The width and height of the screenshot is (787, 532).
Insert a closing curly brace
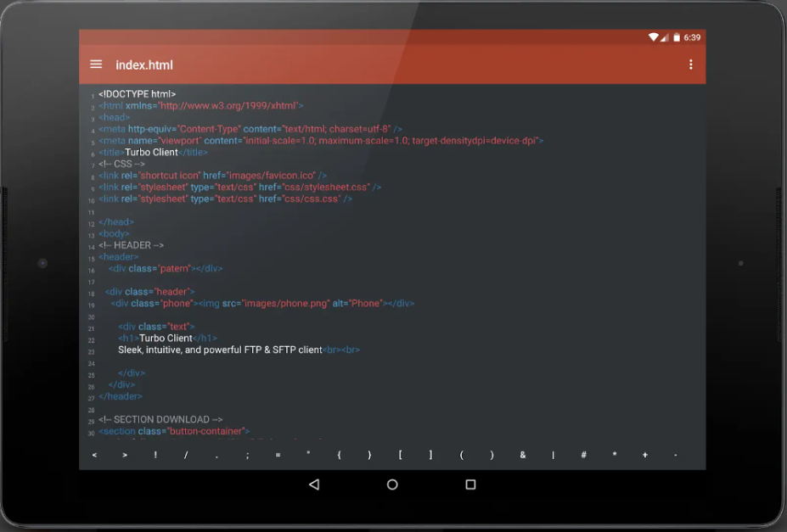(369, 456)
